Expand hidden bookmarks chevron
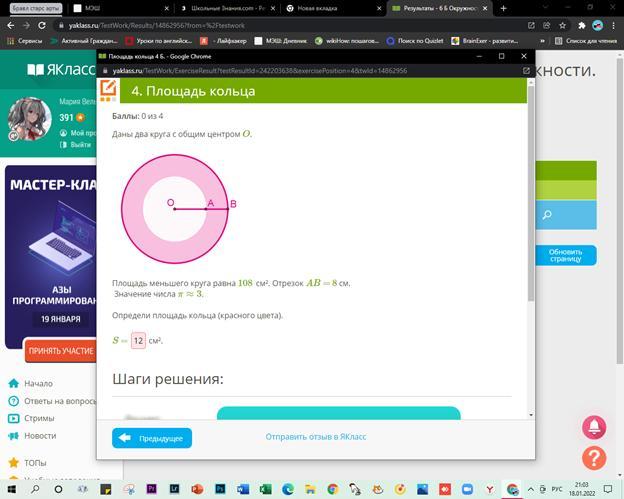 (542, 41)
